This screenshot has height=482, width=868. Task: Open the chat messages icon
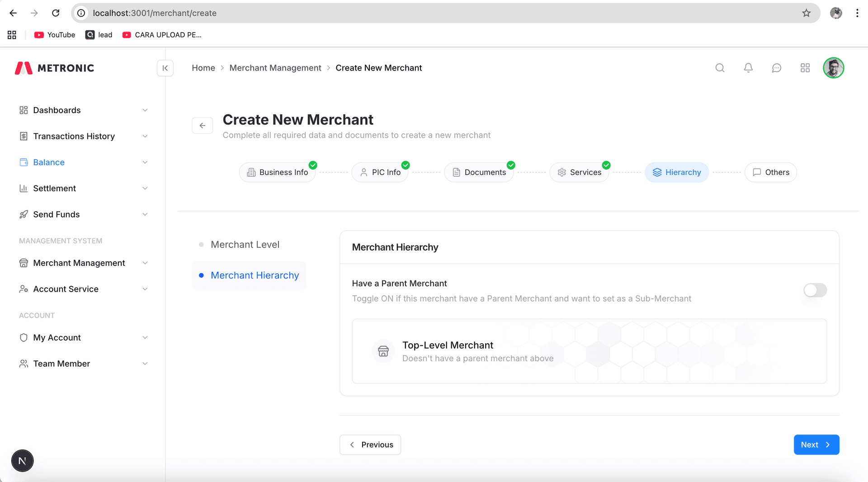(776, 68)
